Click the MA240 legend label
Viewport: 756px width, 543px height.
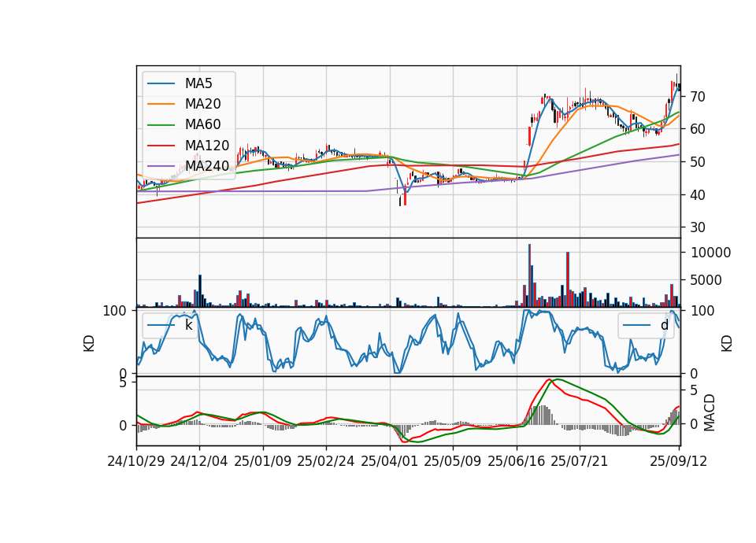207,166
